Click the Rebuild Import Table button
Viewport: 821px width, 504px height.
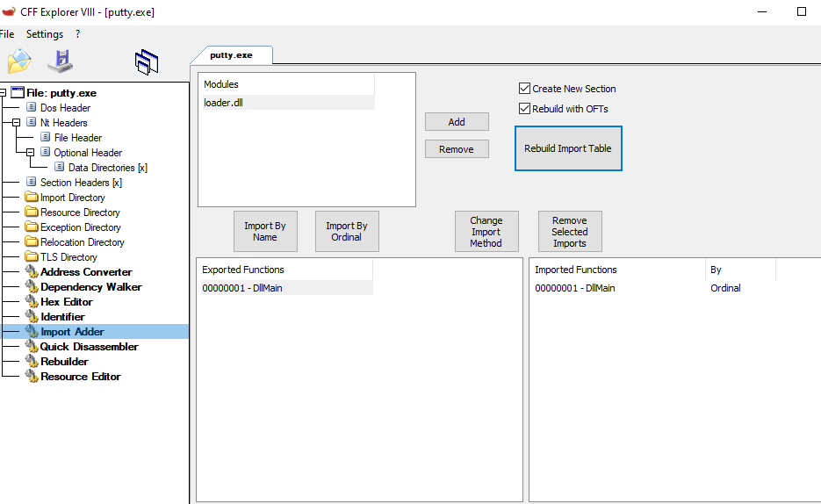pos(567,148)
